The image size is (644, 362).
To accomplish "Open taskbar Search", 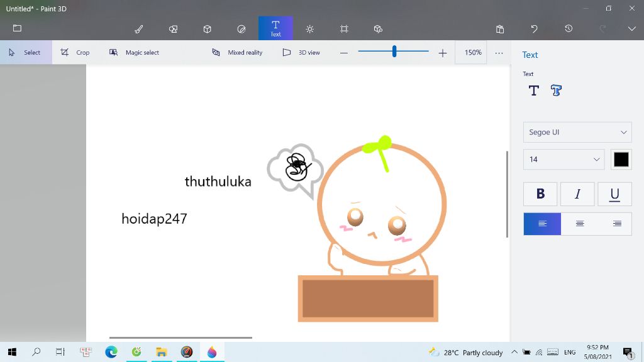I will 36,352.
